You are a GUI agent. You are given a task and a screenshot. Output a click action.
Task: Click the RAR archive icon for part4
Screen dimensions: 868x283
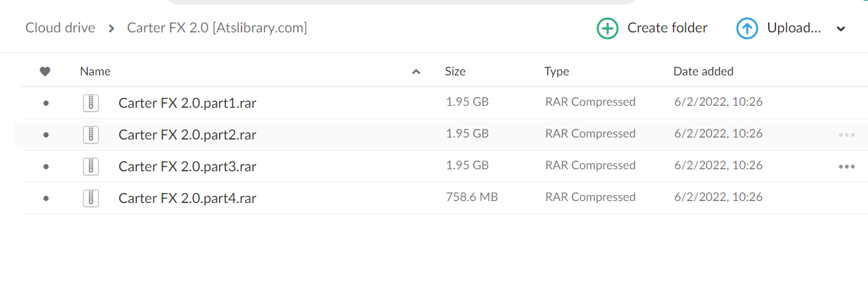pos(91,198)
